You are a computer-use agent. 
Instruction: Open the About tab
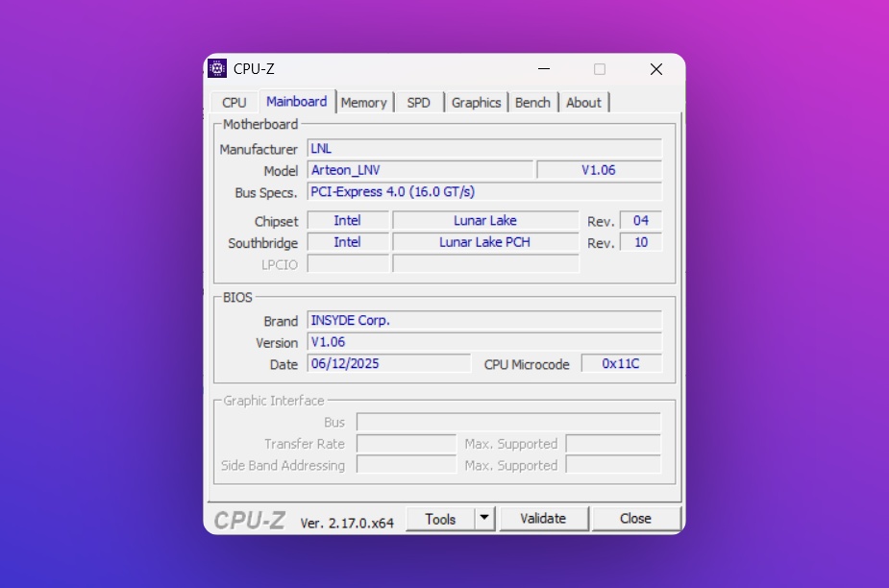(x=583, y=103)
